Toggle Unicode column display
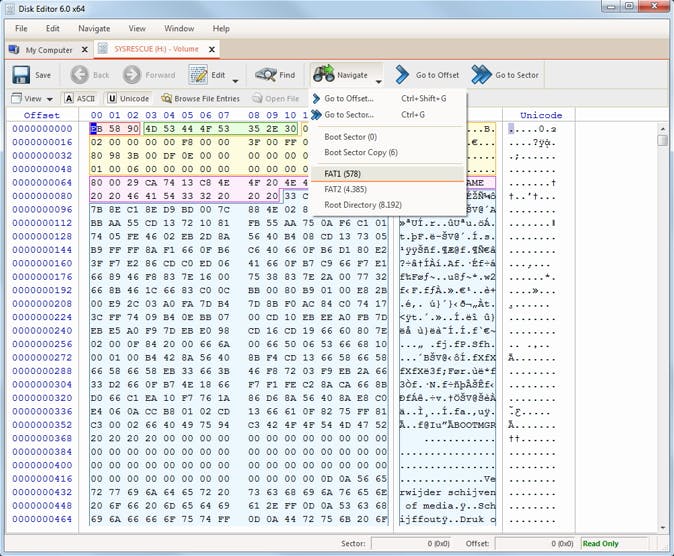The image size is (674, 556). point(128,99)
